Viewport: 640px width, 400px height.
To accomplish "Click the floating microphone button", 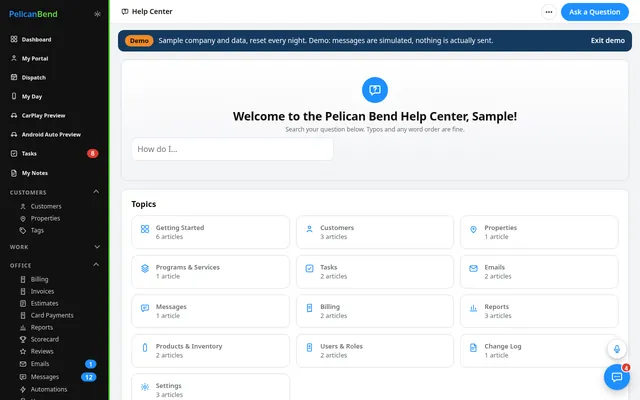I will click(x=617, y=349).
